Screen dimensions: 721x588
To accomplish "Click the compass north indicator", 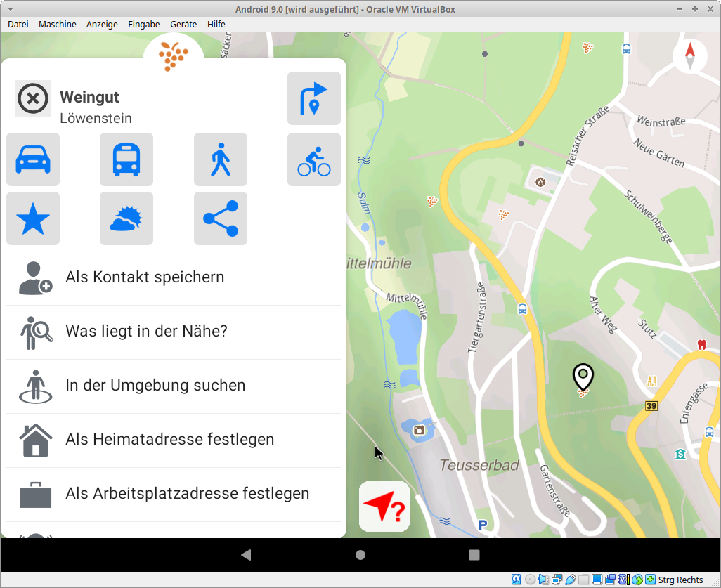I will tap(689, 56).
